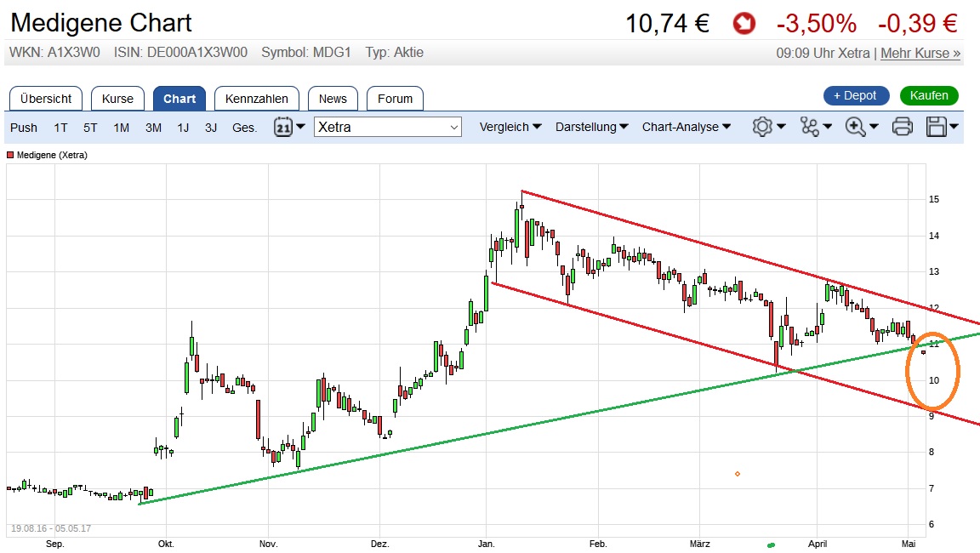Open chart settings gear icon
Viewport: 980px width, 553px height.
tap(762, 127)
